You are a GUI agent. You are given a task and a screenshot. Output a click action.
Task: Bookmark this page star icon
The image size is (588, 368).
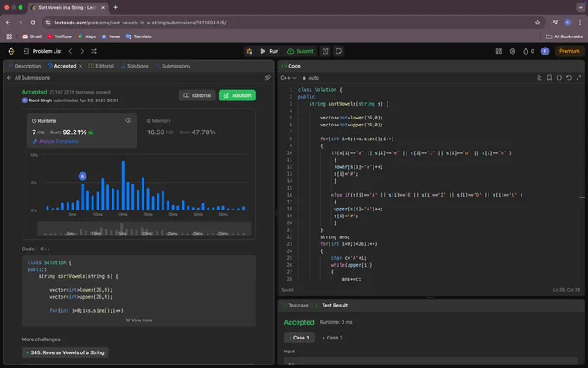point(537,23)
